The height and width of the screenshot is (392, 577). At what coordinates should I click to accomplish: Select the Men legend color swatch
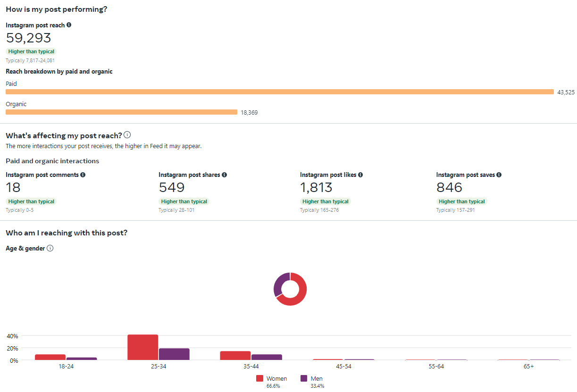[x=304, y=378]
